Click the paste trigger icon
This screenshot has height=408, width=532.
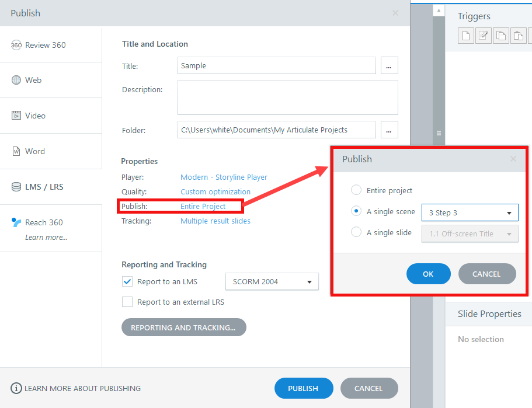[519, 36]
